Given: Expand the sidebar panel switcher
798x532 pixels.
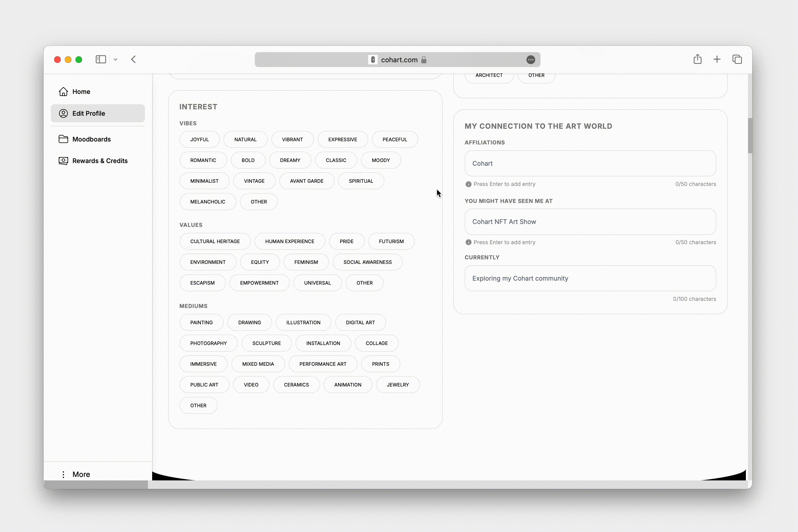Looking at the screenshot, I should (x=115, y=59).
